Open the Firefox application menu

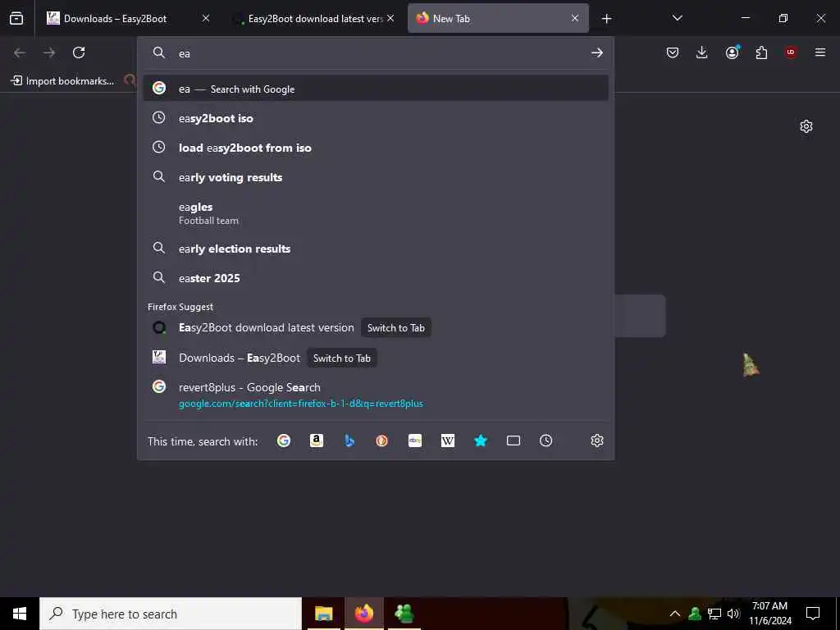pyautogui.click(x=820, y=52)
